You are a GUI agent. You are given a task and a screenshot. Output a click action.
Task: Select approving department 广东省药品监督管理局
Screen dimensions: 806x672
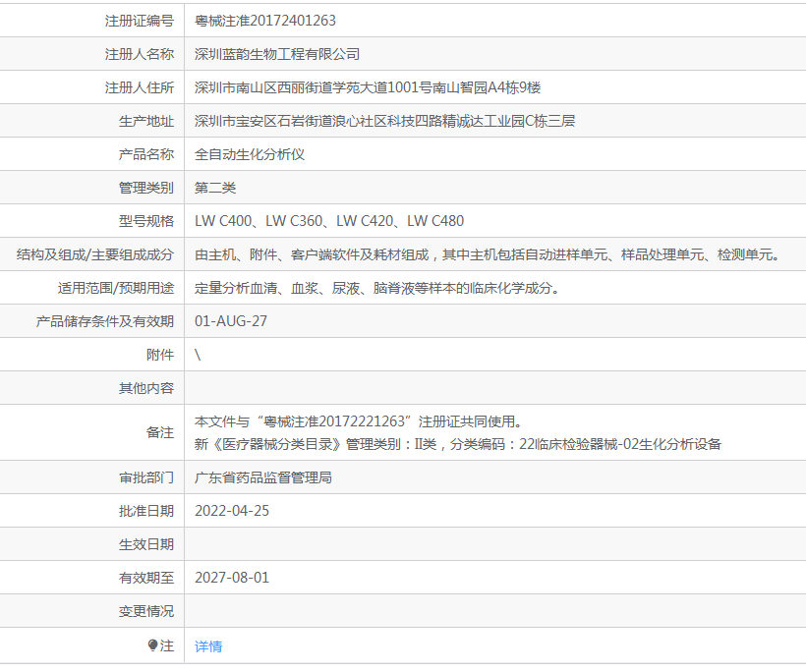(x=263, y=477)
